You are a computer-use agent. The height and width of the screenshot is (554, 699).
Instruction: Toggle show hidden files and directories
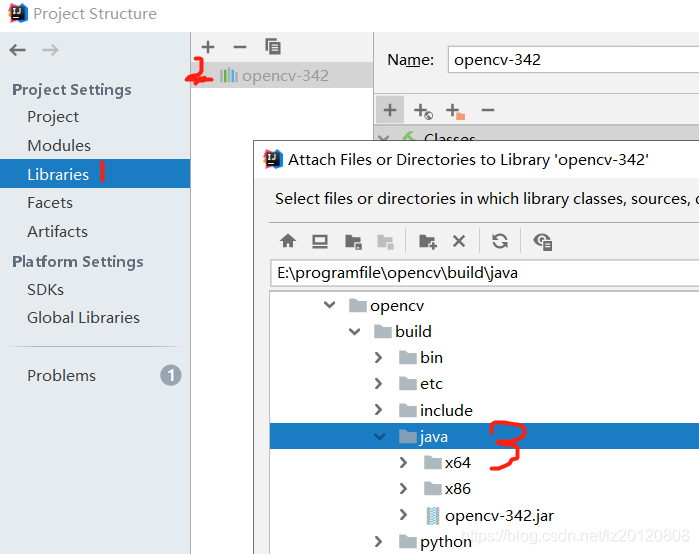pos(542,241)
